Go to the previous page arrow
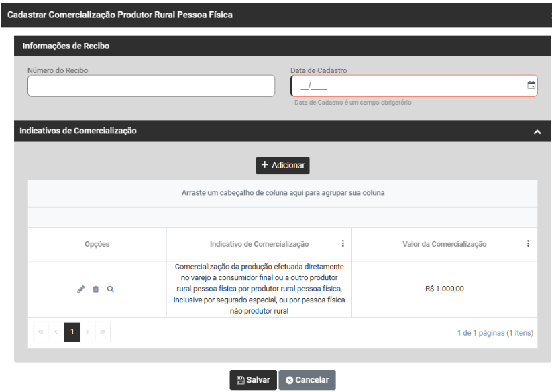 pos(56,332)
